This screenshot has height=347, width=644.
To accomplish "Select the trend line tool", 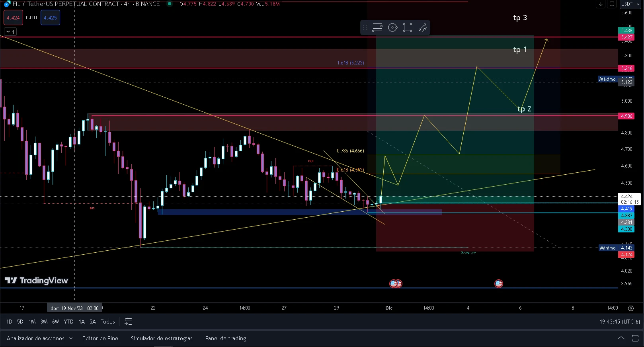I will click(423, 27).
